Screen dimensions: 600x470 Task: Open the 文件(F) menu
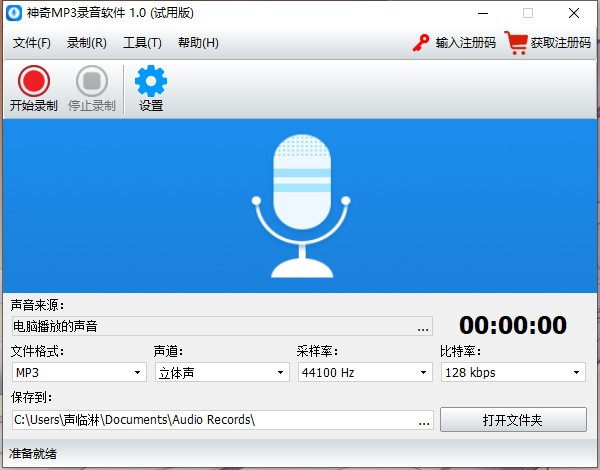pos(32,43)
